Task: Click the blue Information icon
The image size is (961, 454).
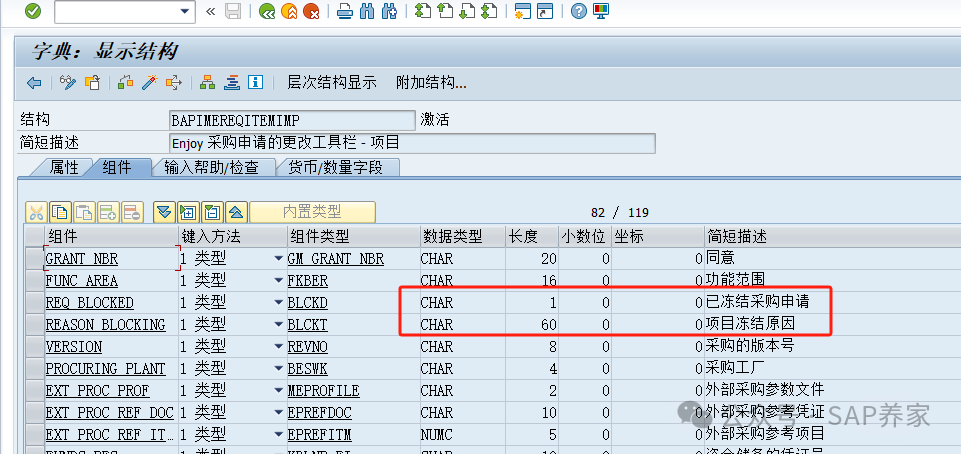Action: click(256, 83)
